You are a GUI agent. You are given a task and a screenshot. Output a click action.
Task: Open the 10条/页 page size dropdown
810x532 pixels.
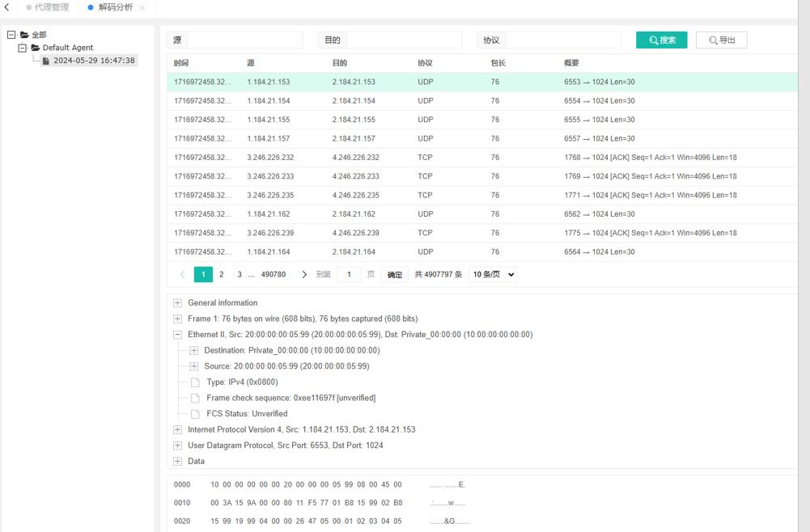(x=493, y=275)
